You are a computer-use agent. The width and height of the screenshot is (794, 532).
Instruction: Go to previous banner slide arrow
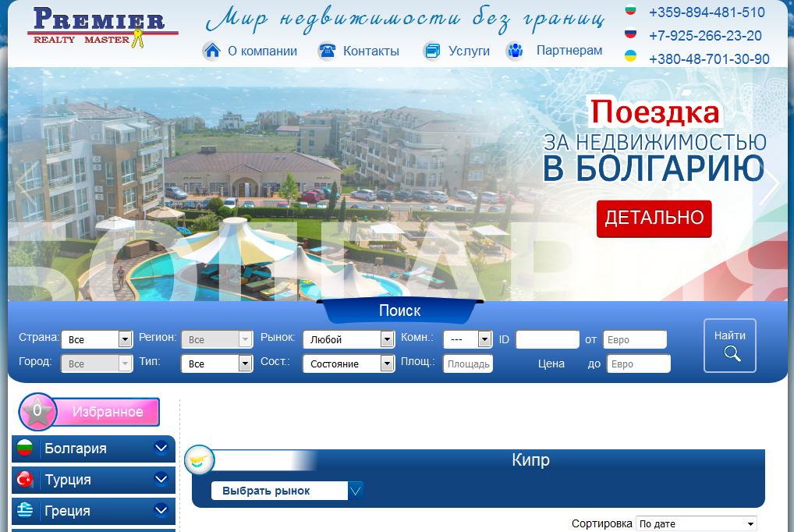pos(27,183)
